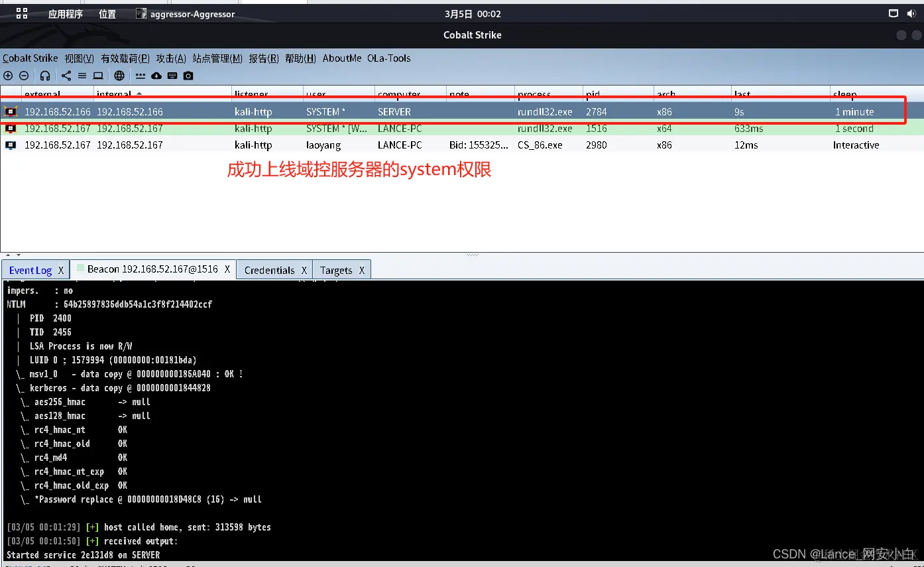Image resolution: width=924 pixels, height=567 pixels.
Task: Open the 帮助(H) menu
Action: 300,58
